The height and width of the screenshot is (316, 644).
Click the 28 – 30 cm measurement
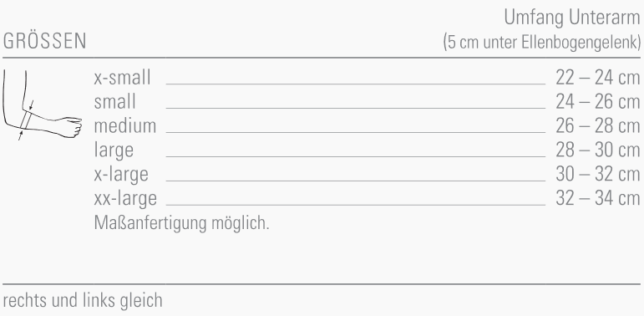597,150
